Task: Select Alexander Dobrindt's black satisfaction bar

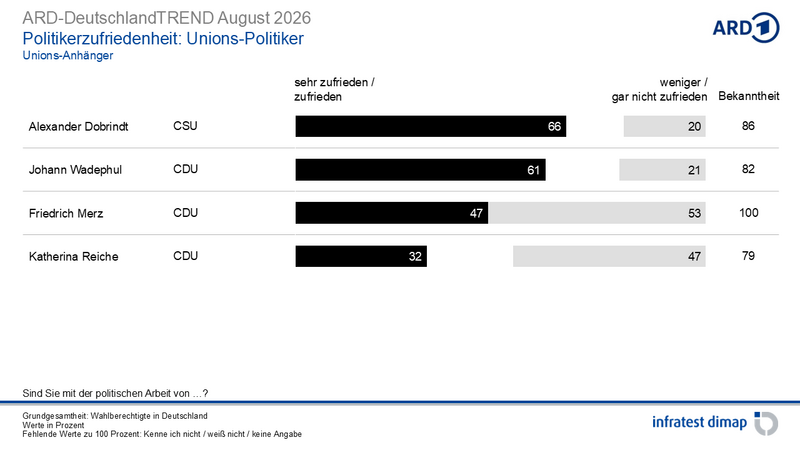Action: pyautogui.click(x=431, y=127)
